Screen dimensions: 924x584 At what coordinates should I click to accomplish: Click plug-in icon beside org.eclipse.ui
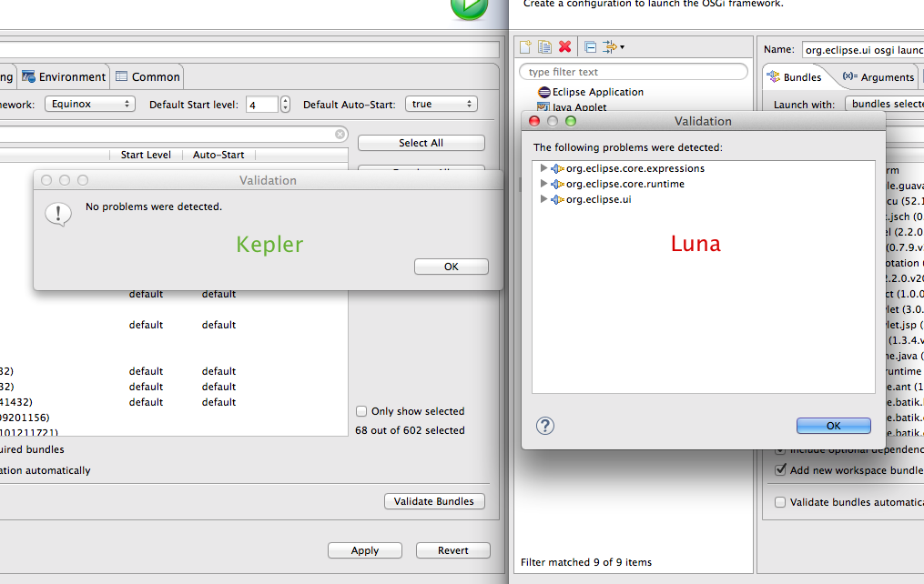[x=557, y=199]
